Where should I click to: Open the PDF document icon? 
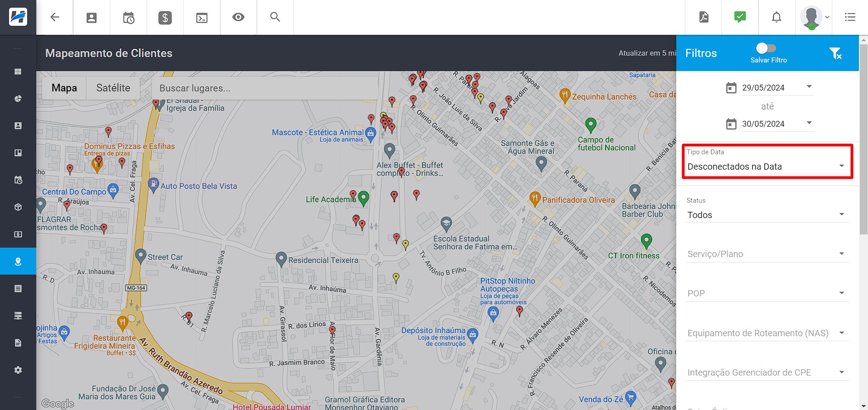[x=704, y=17]
